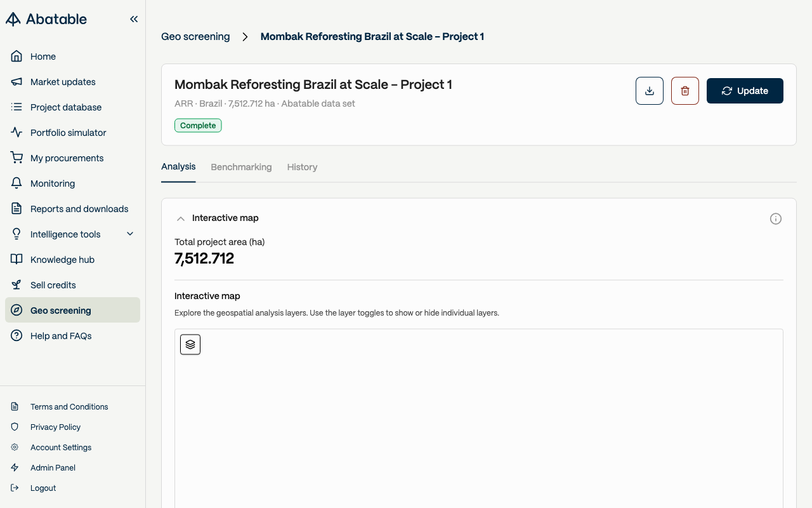Click the Home house icon
This screenshot has width=812, height=508.
coord(16,57)
